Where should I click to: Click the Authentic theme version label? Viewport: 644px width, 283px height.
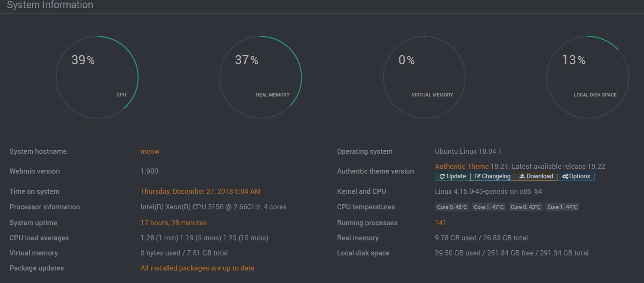(375, 171)
